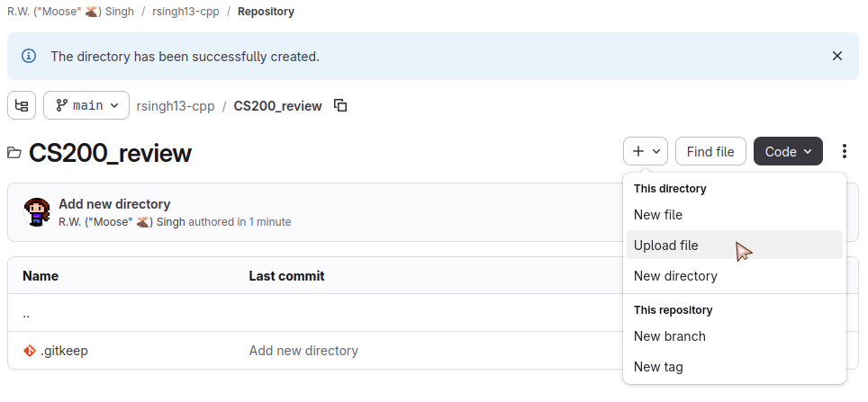This screenshot has height=402, width=868.
Task: Click the branch icon in the branch selector
Action: pos(62,105)
